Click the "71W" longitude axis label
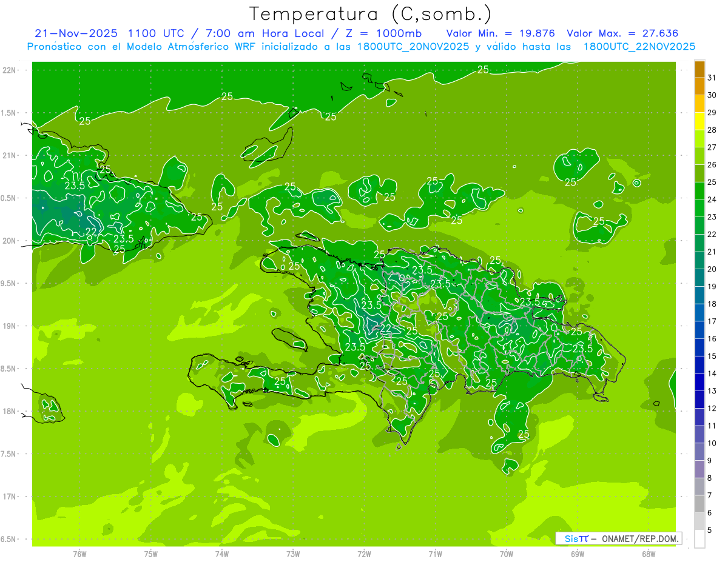This screenshot has width=728, height=562. (x=435, y=554)
